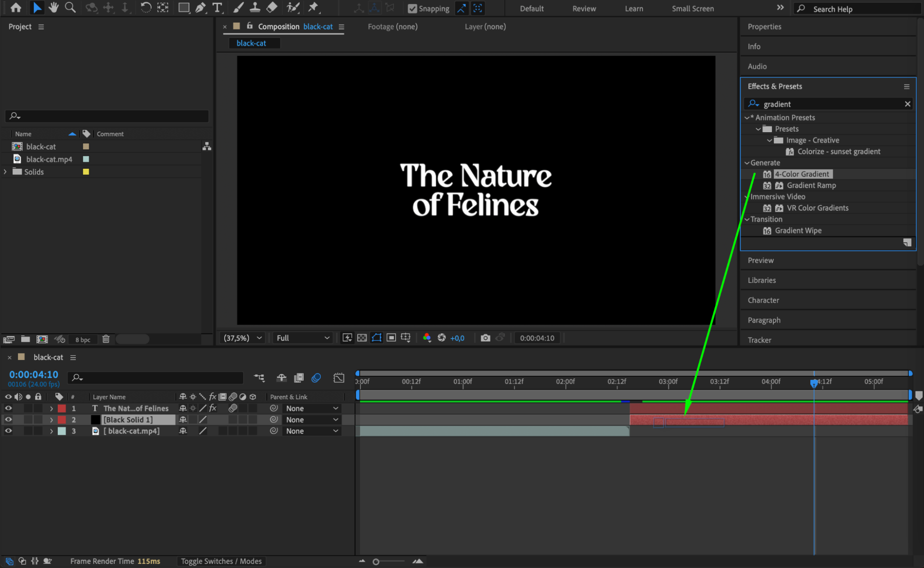
Task: Open the Layer (none) tab
Action: coord(485,26)
